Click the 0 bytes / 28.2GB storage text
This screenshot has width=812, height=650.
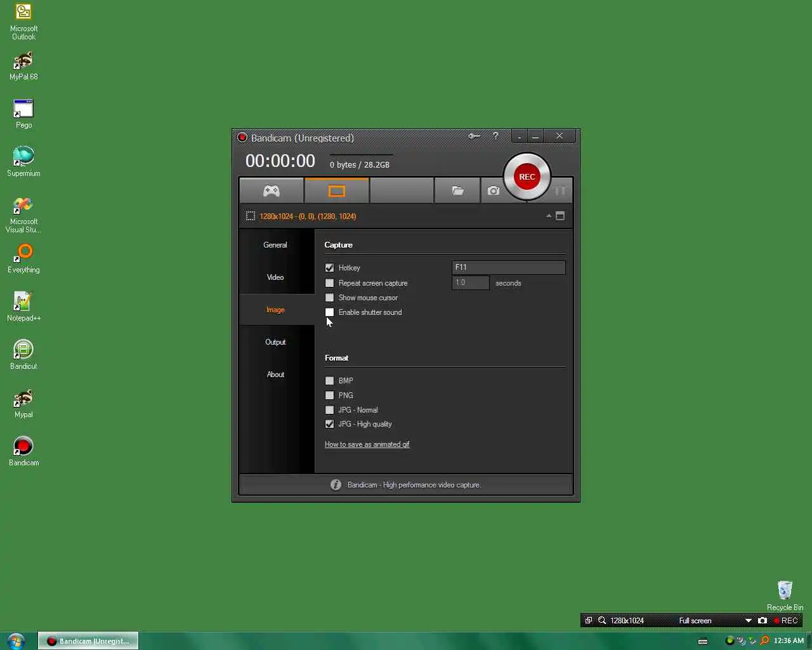tap(360, 164)
